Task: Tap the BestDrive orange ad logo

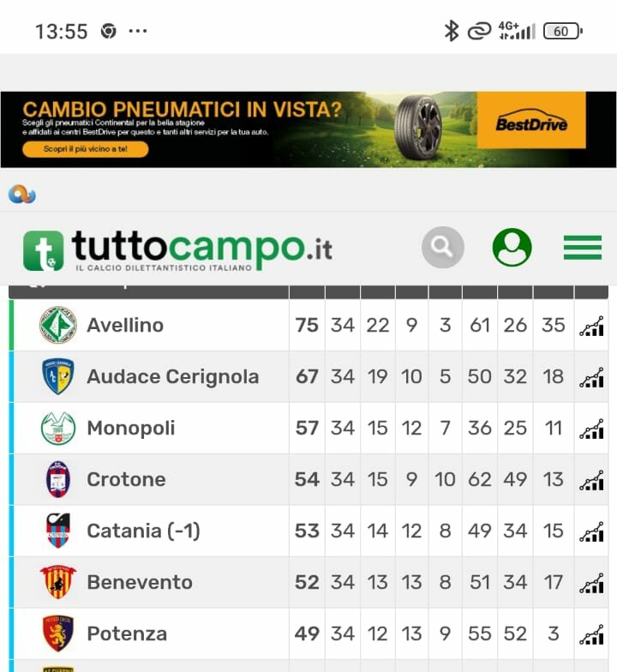Action: 531,120
